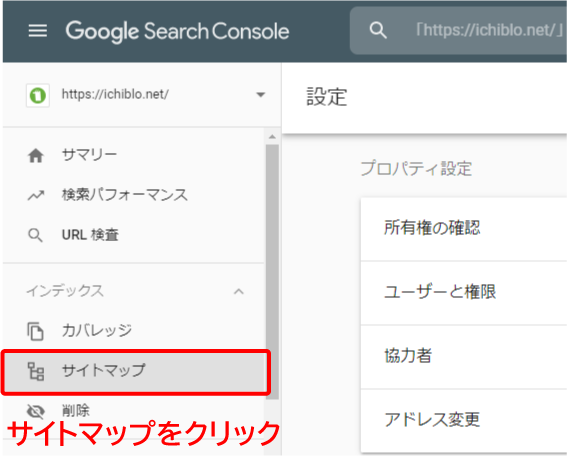Screen dimensions: 567x456
Task: Click the sidebar vertical scrollbar thumb
Action: tap(272, 271)
